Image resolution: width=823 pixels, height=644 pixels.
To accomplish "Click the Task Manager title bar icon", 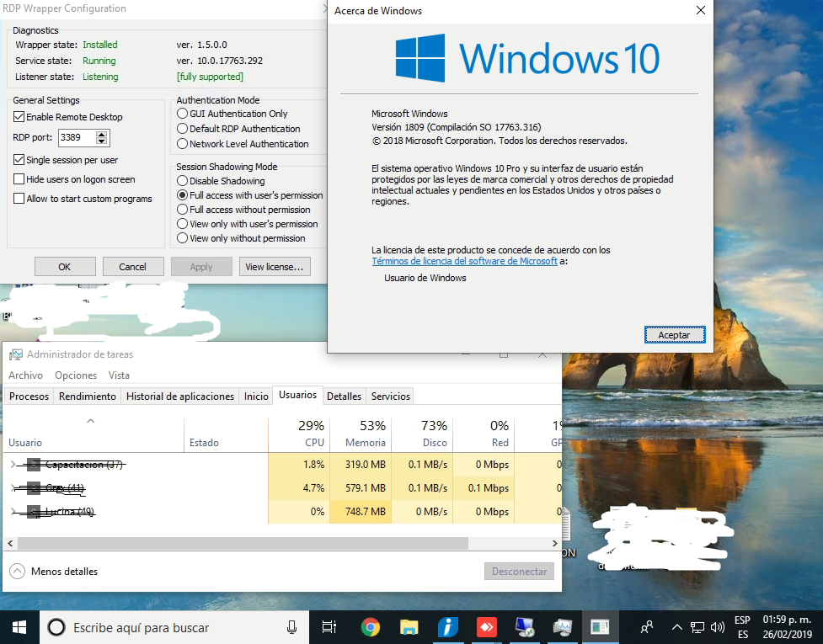I will (16, 354).
